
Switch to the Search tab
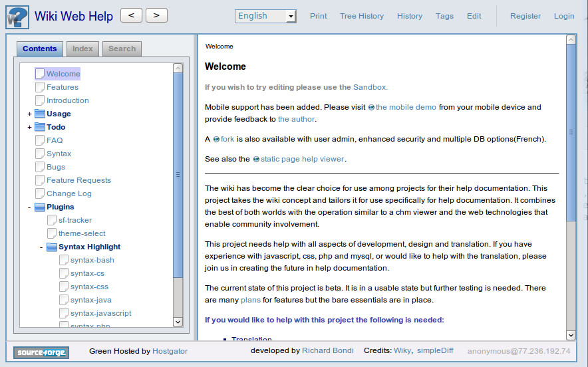pyautogui.click(x=122, y=49)
